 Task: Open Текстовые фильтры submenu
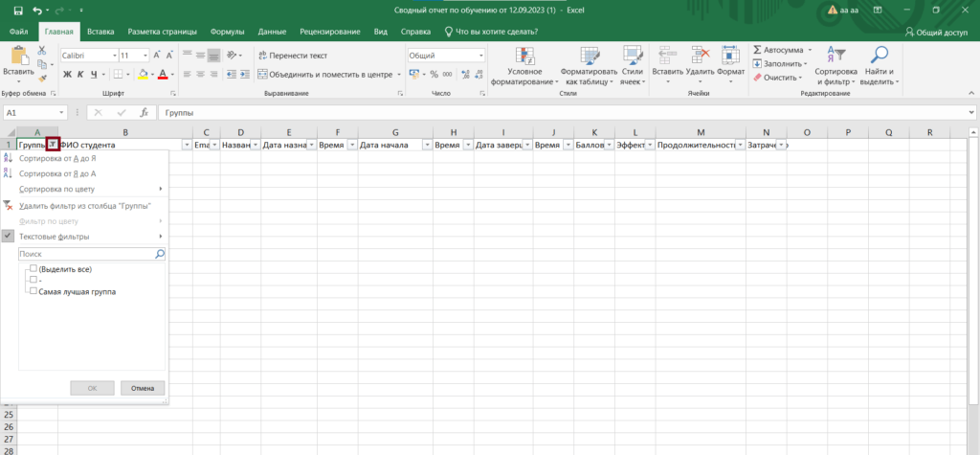pyautogui.click(x=84, y=237)
